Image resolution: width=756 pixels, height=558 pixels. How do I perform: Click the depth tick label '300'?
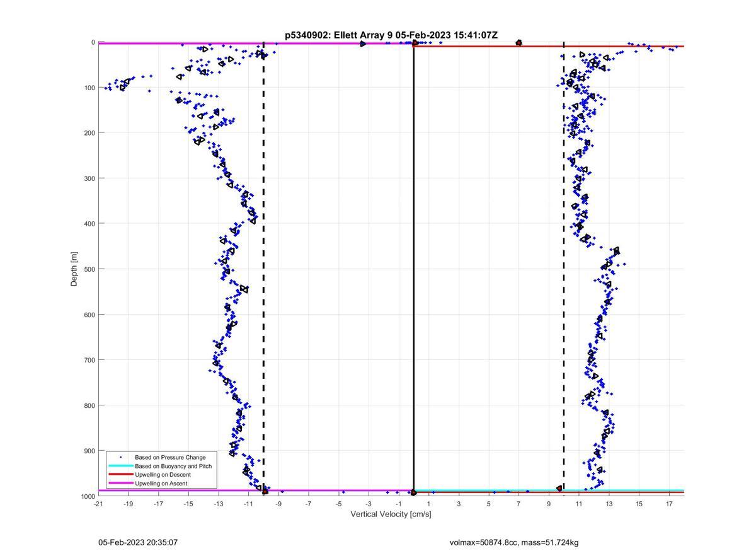coord(88,178)
